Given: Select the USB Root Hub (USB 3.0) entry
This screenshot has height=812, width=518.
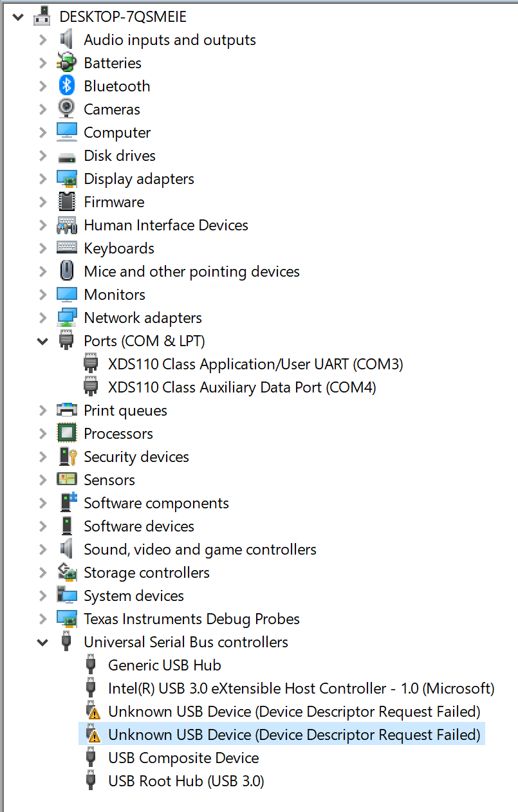Looking at the screenshot, I should 186,781.
